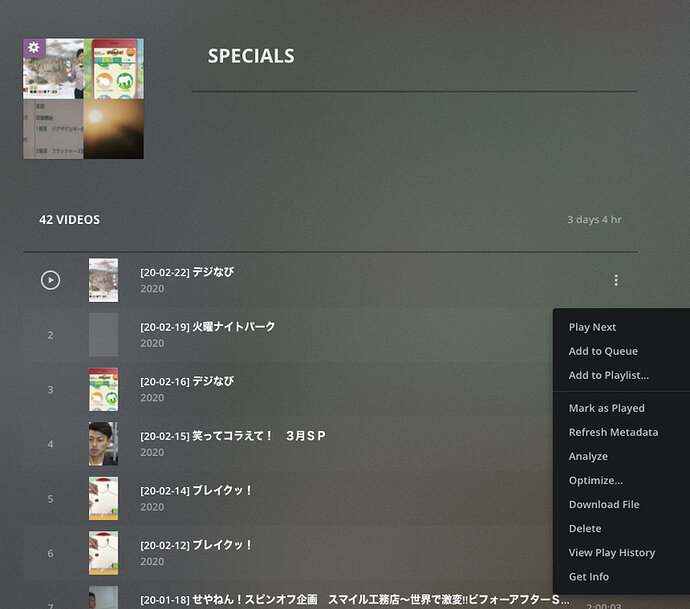Image resolution: width=690 pixels, height=609 pixels.
Task: Click thumbnail of [20-02-16] デジなび
Action: pyautogui.click(x=103, y=389)
